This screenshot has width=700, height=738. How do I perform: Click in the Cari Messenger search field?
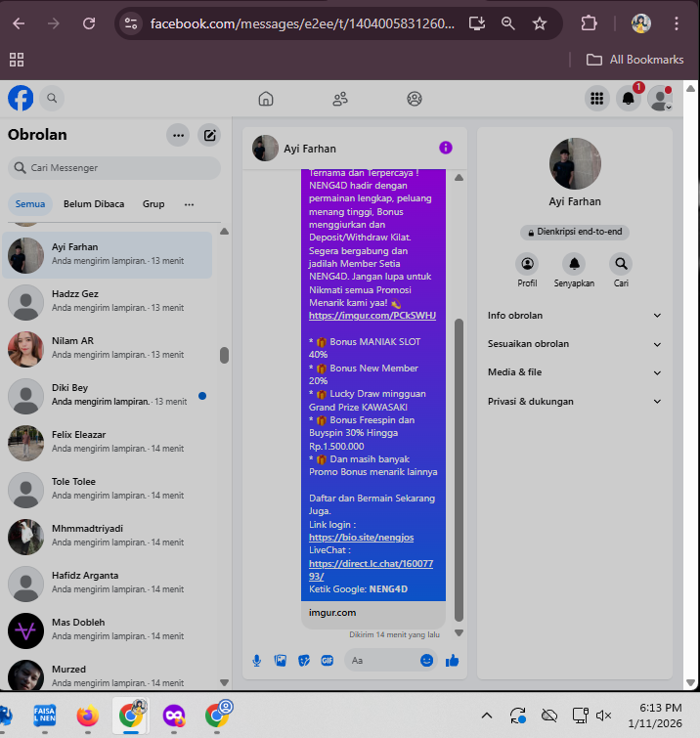pyautogui.click(x=114, y=167)
